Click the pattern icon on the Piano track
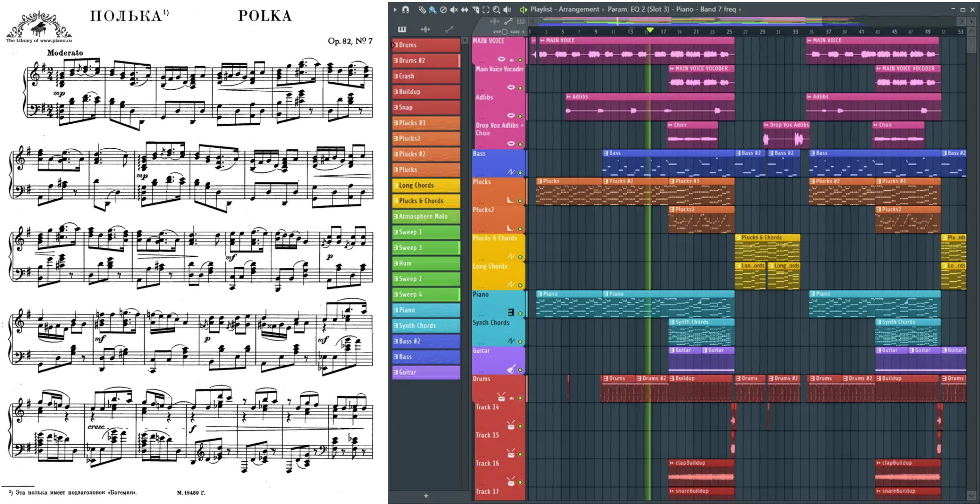Viewport: 980px width, 504px height. coord(511,313)
